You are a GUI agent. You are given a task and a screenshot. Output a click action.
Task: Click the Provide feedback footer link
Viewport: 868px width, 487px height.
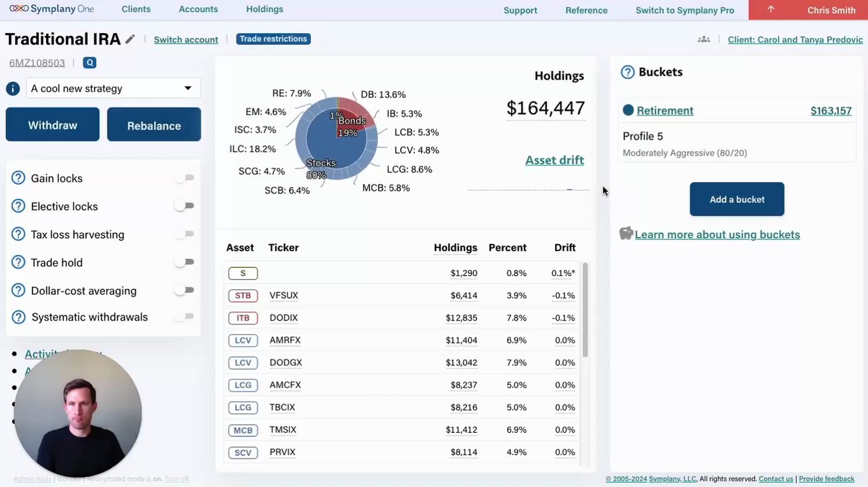pyautogui.click(x=827, y=479)
